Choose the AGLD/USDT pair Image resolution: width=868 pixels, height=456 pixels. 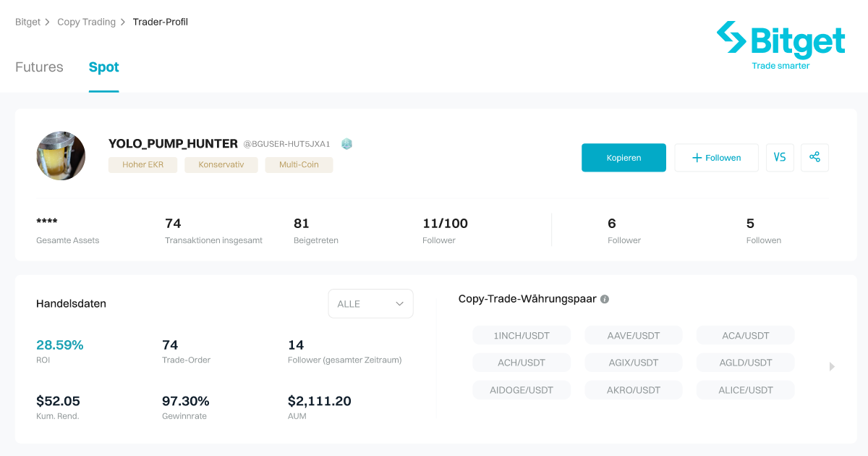(745, 363)
